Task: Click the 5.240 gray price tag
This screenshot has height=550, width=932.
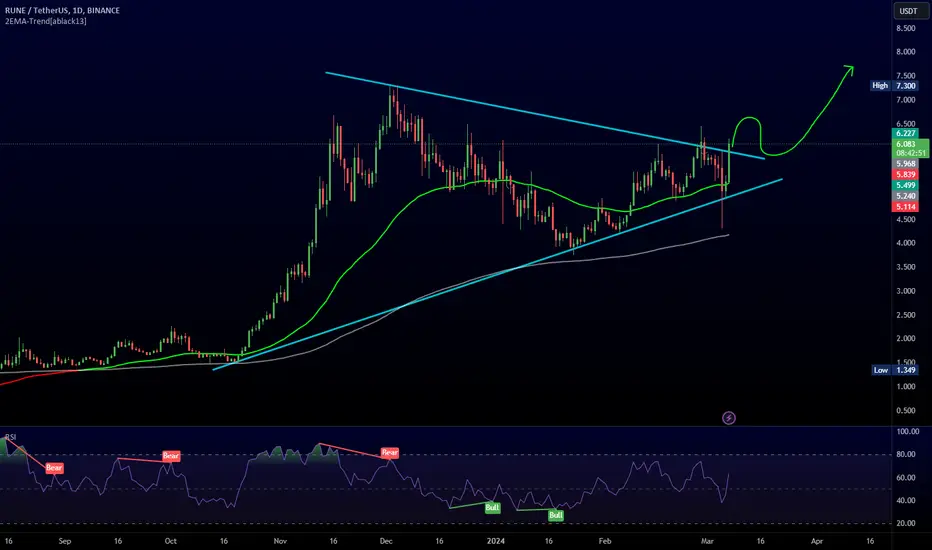Action: (x=906, y=196)
